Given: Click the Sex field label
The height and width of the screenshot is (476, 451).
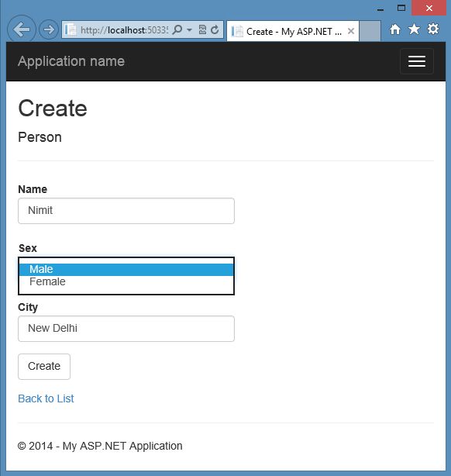Looking at the screenshot, I should (28, 248).
